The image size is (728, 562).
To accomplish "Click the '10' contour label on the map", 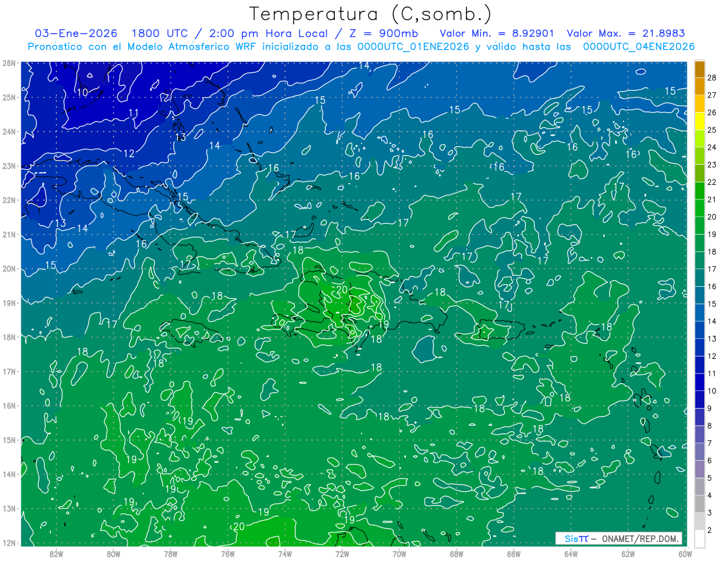I will [x=83, y=92].
